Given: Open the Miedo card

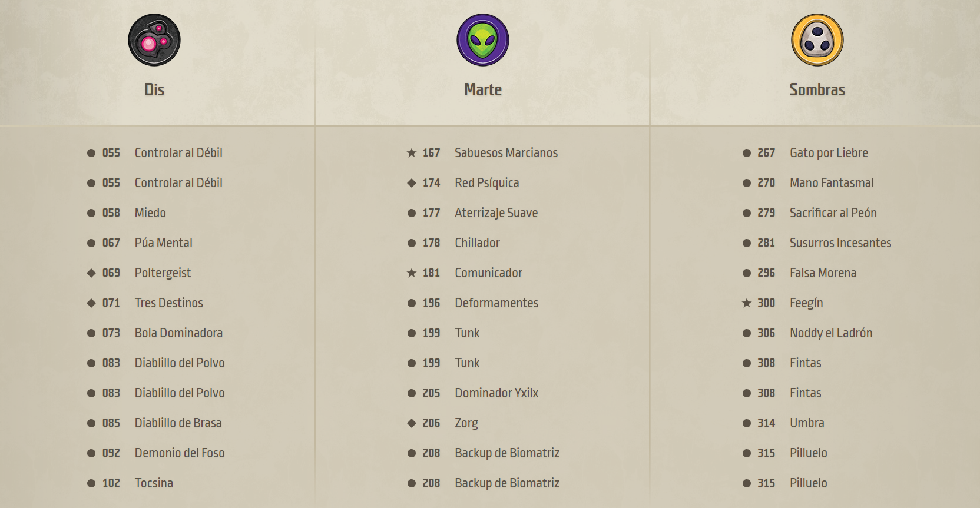Looking at the screenshot, I should coord(150,213).
